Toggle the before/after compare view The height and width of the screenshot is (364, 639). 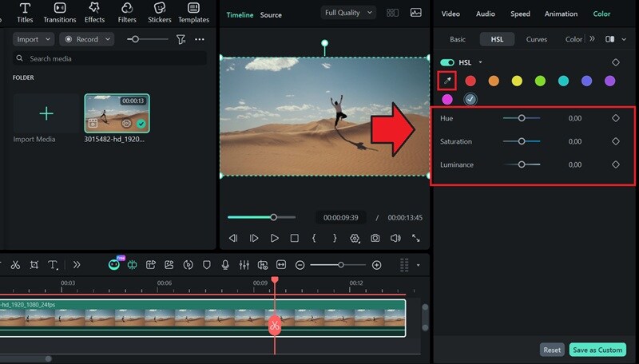tap(609, 39)
